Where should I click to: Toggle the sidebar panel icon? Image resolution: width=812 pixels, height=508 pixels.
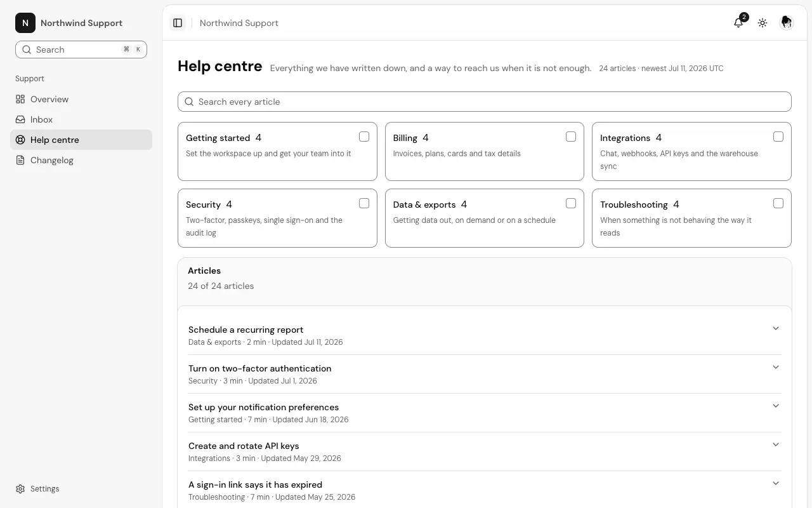[x=178, y=23]
